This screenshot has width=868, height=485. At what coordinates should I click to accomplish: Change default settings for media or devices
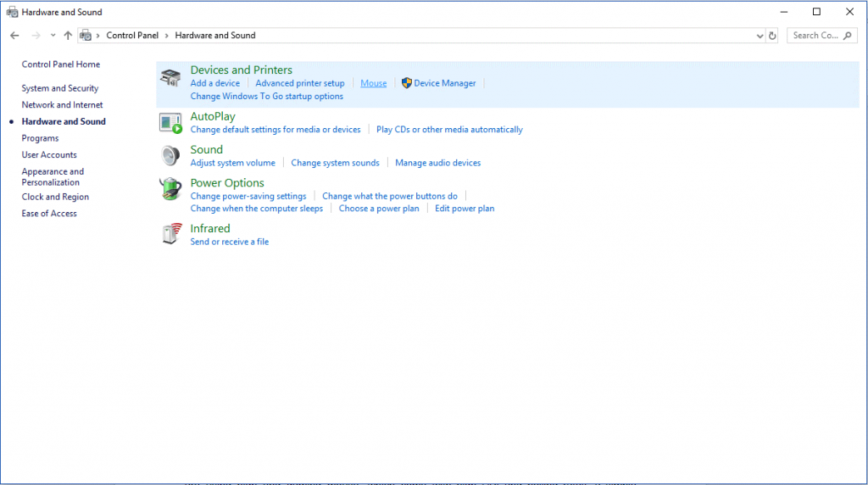coord(275,130)
